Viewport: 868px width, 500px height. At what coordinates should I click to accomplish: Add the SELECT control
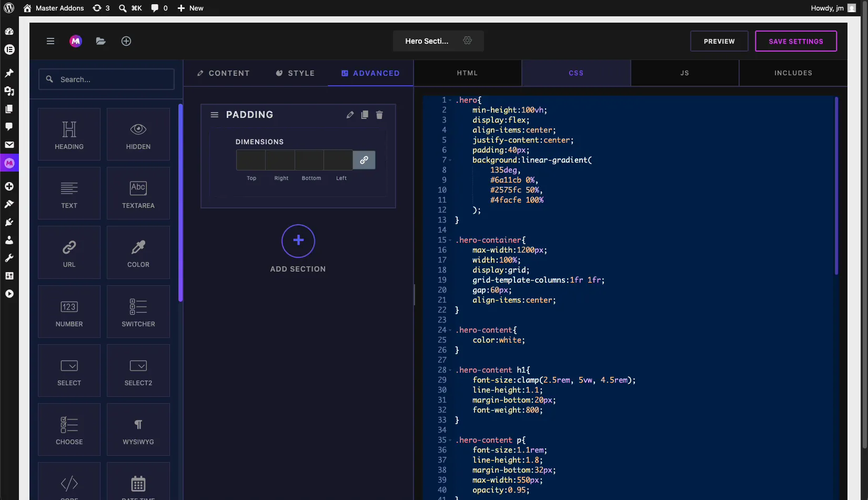click(x=69, y=371)
